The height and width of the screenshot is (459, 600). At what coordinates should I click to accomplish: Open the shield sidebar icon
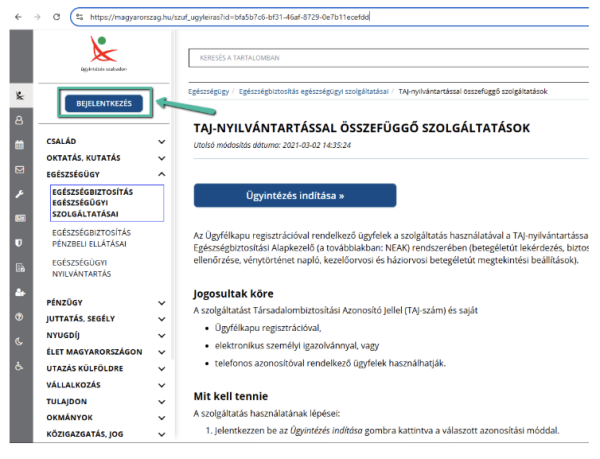point(19,243)
